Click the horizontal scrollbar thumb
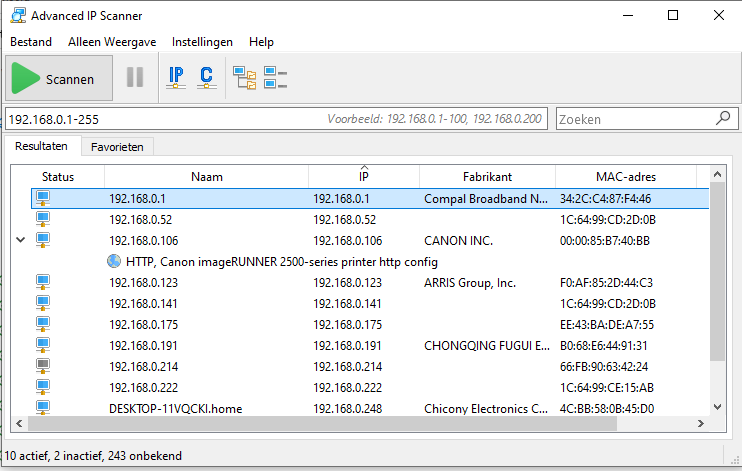 pos(322,423)
